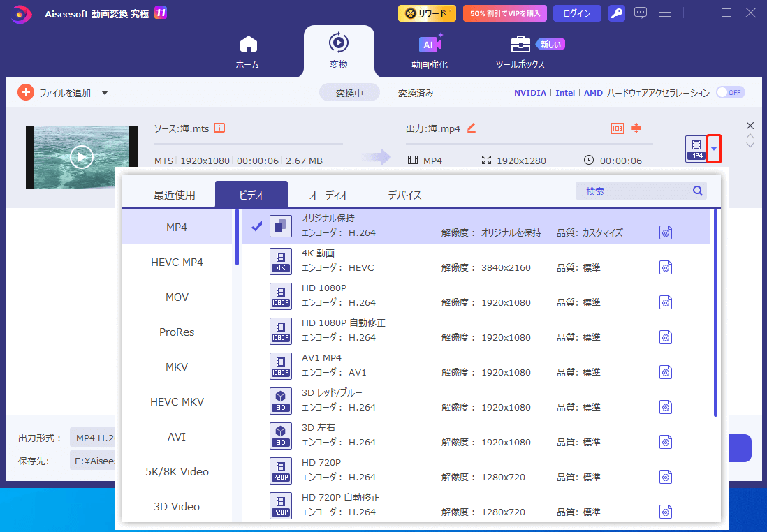
Task: Expand the ファイルを追加 dropdown
Action: click(103, 91)
